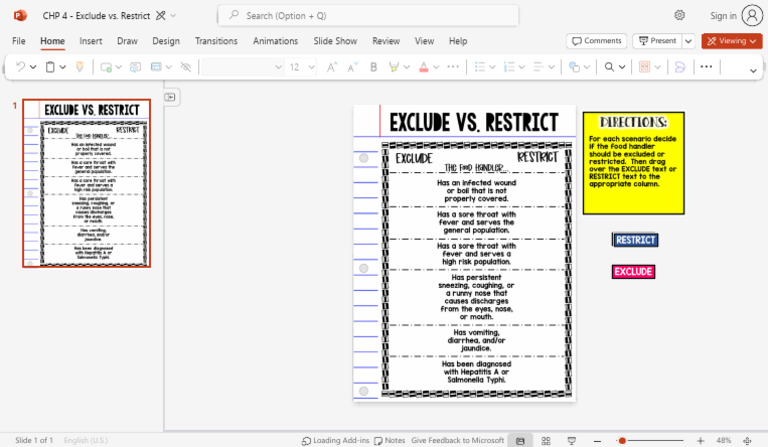Switch to the Draw tab

coord(127,41)
